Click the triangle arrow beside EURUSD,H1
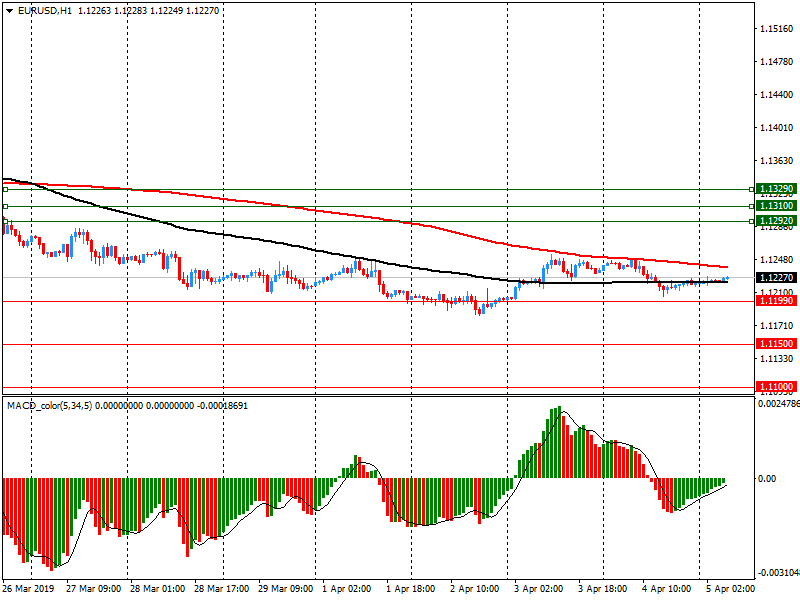The width and height of the screenshot is (800, 600). point(10,11)
